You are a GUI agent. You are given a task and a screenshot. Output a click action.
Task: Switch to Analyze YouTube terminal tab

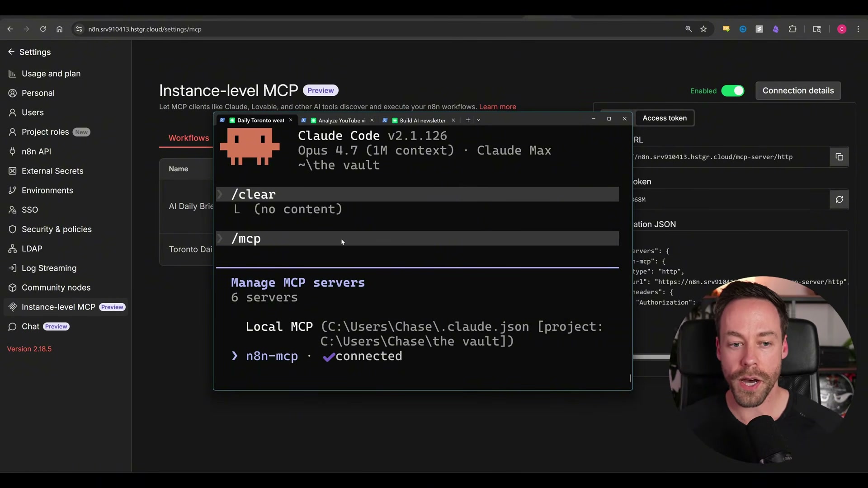pos(338,120)
